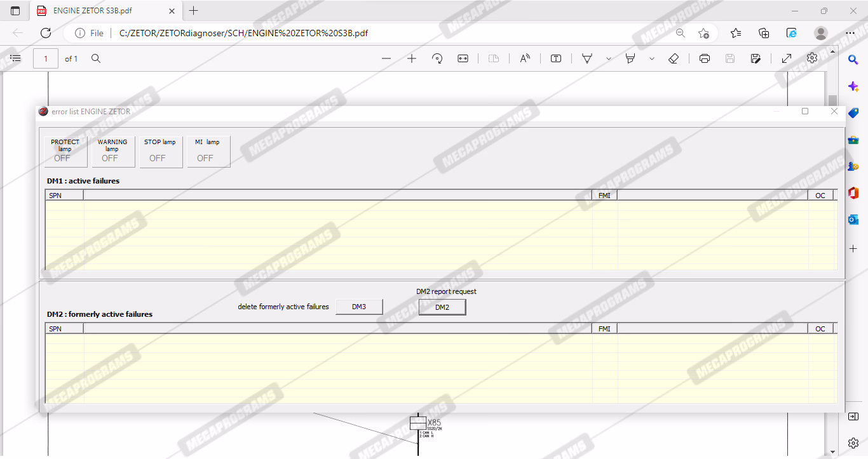
Task: Click the zoom magnifier in address bar
Action: pyautogui.click(x=681, y=33)
